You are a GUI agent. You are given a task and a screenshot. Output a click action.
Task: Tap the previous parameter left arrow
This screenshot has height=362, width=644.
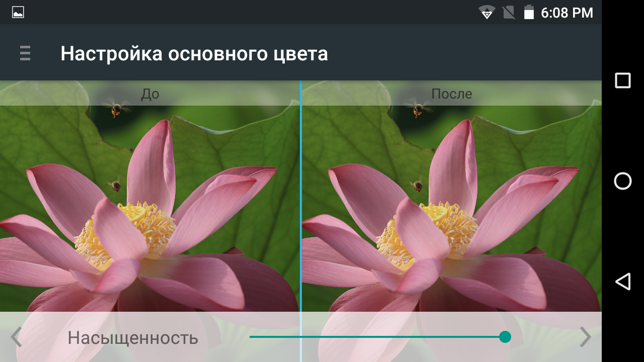coord(16,337)
